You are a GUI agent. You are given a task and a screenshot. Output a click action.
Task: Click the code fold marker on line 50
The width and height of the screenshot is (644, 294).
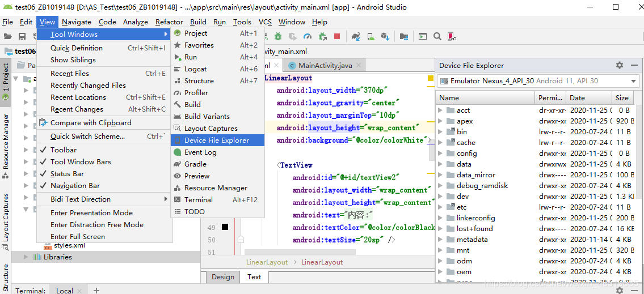click(x=241, y=240)
